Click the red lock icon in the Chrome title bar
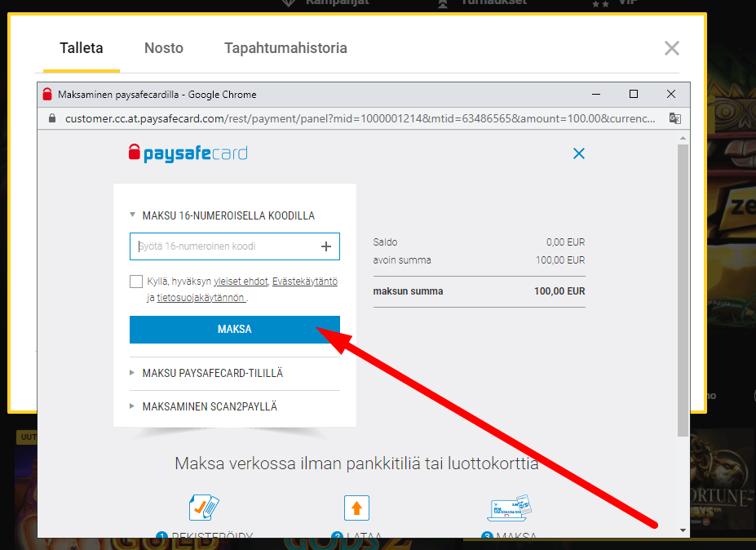 49,94
